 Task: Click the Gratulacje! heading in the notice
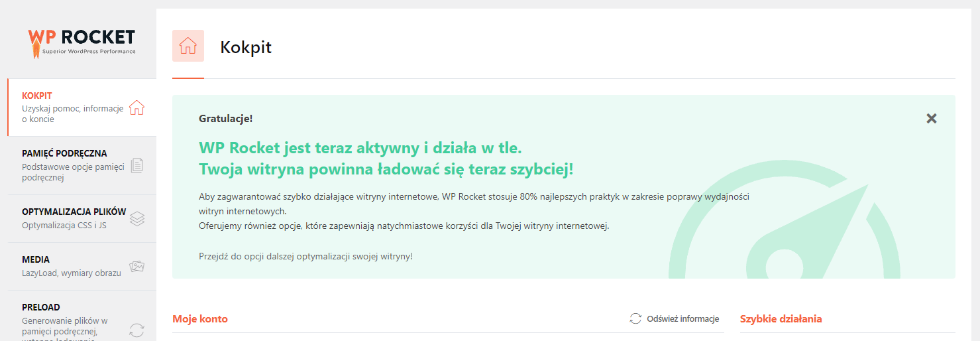[x=225, y=119]
